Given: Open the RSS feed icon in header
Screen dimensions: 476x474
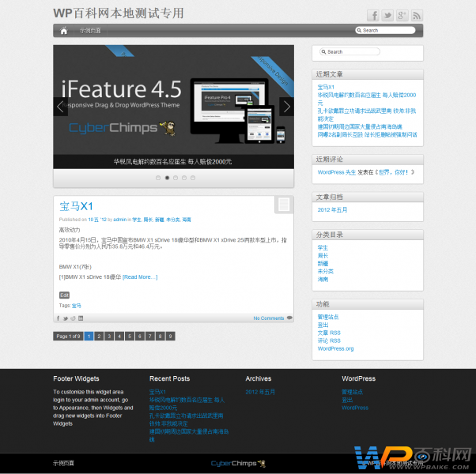Looking at the screenshot, I should point(417,16).
